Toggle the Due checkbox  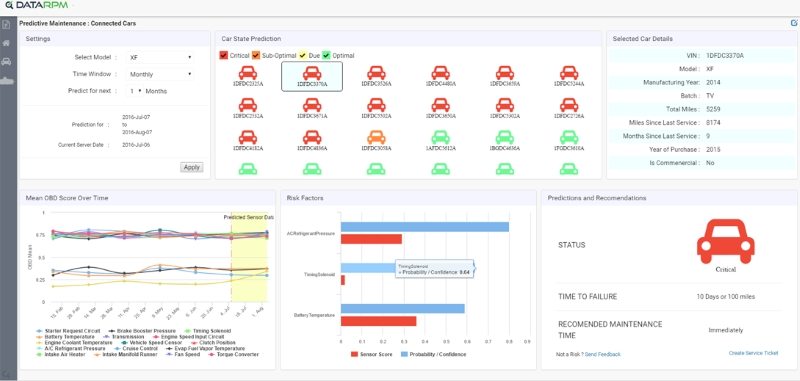(303, 55)
